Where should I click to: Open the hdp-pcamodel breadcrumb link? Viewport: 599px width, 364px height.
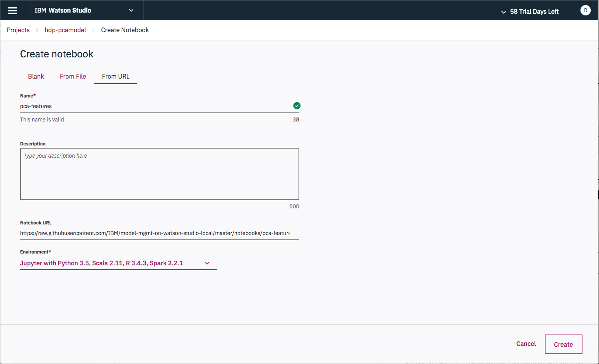coord(65,30)
